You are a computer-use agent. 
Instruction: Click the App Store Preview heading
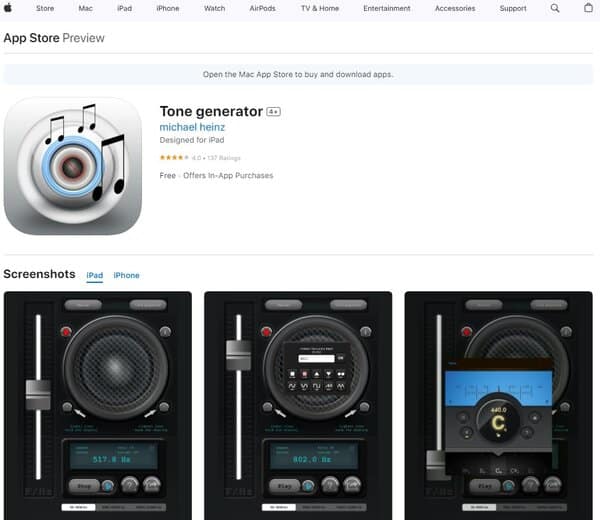point(54,38)
